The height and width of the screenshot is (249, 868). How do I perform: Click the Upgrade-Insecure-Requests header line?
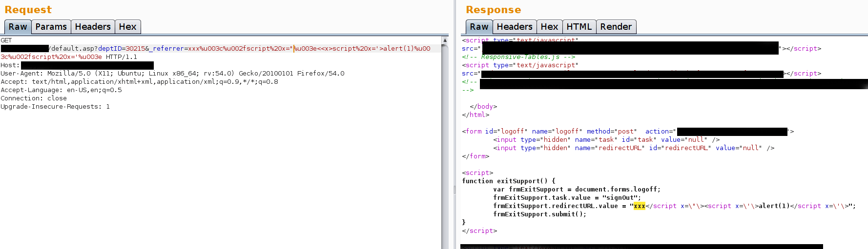click(55, 107)
